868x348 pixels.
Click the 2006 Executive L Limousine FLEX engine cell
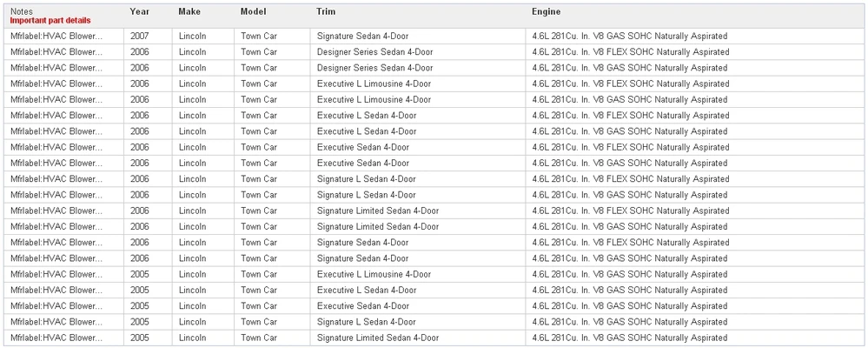tap(631, 84)
